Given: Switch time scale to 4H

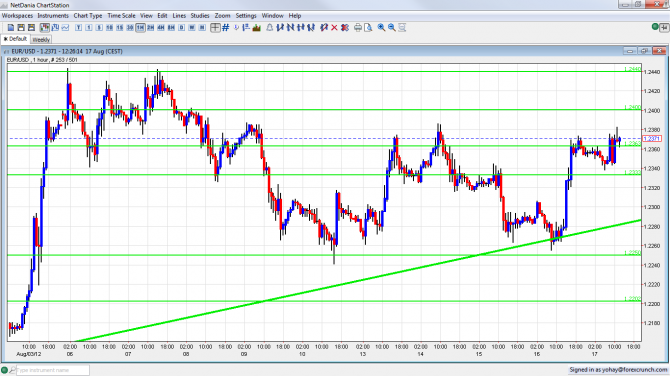Looking at the screenshot, I should point(161,27).
